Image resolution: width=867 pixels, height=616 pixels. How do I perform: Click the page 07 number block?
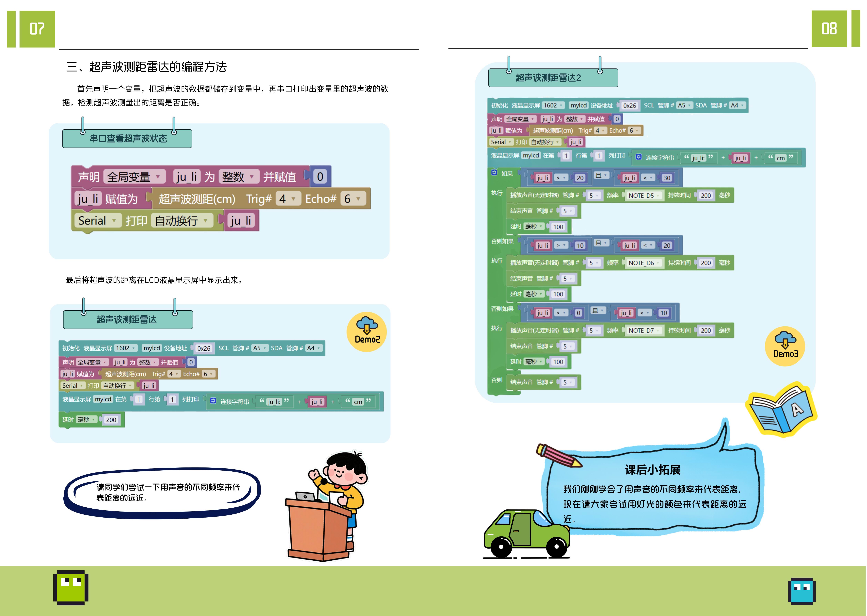[x=37, y=29]
